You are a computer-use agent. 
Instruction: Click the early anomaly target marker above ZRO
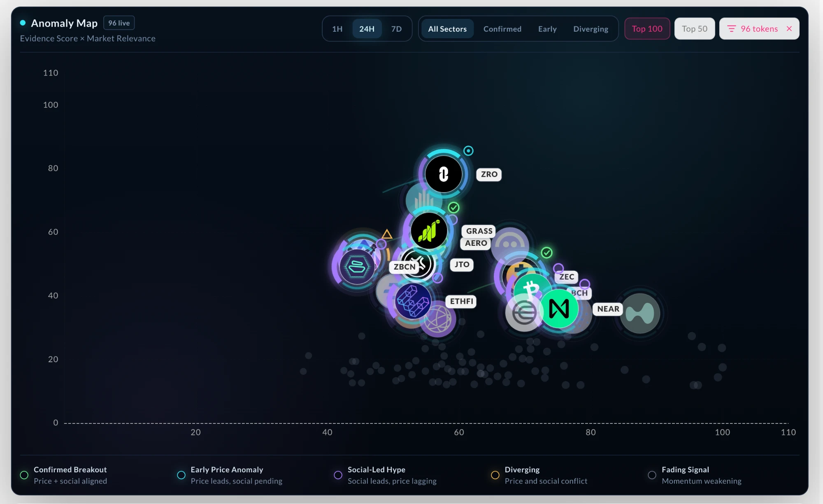[468, 150]
